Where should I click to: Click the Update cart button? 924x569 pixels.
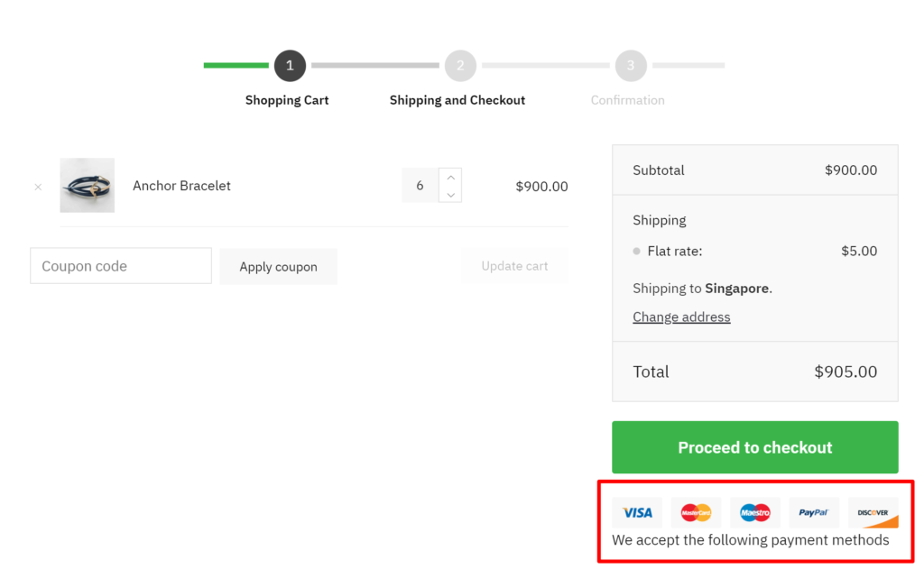[514, 266]
